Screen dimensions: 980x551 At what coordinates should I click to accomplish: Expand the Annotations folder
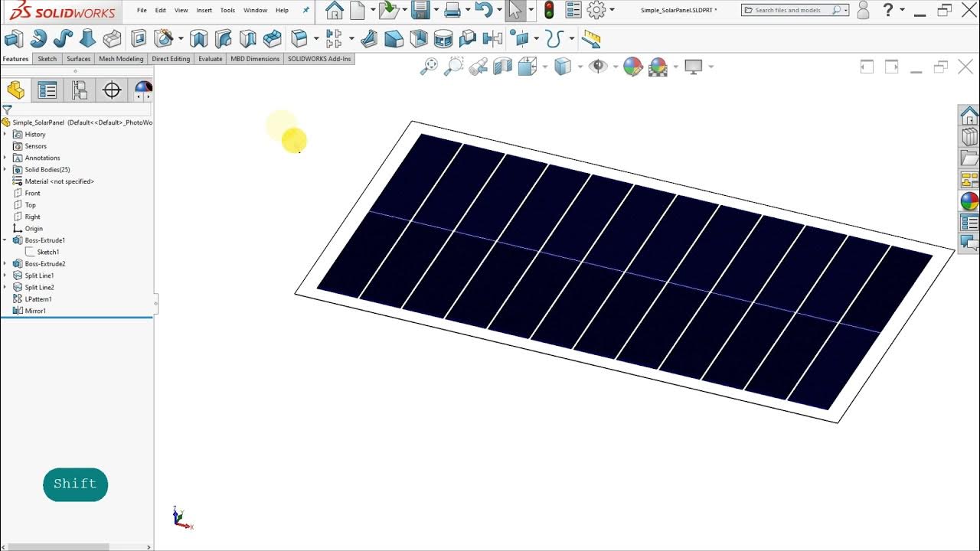pos(5,158)
